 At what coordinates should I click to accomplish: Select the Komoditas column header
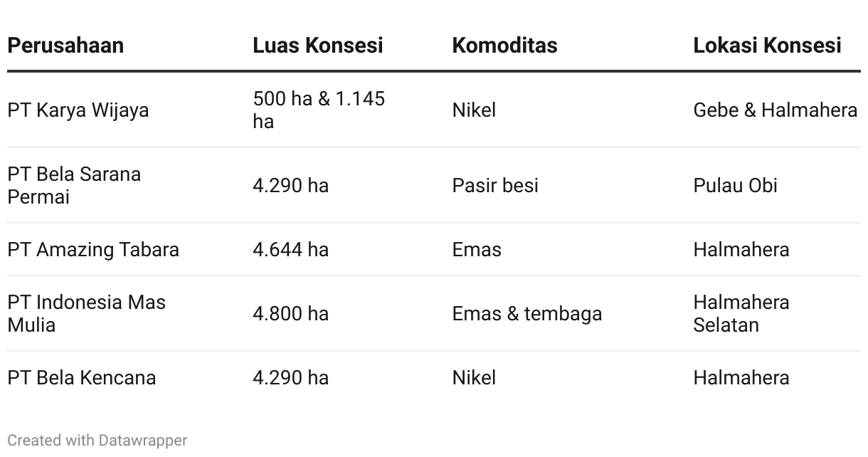[504, 45]
